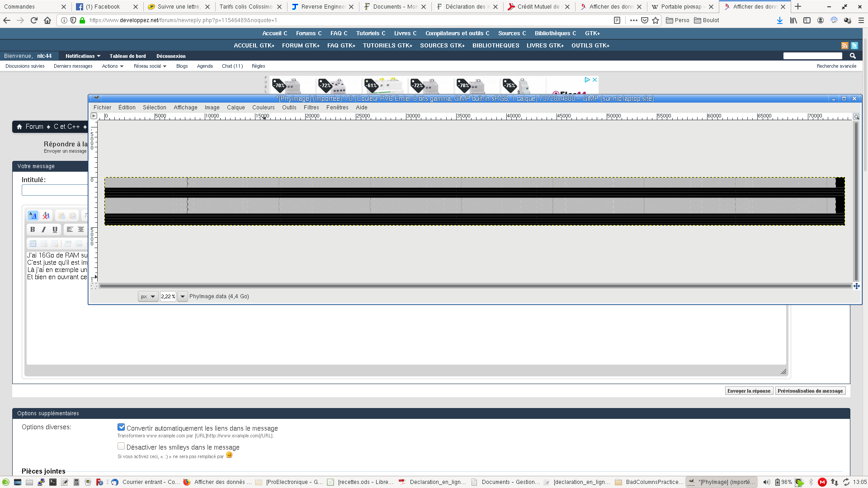Expand the Image menu in GIMP
This screenshot has height=488, width=868.
tap(212, 107)
